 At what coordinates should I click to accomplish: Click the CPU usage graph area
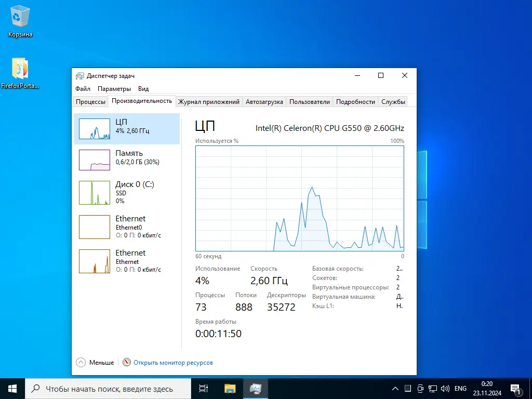[x=300, y=198]
